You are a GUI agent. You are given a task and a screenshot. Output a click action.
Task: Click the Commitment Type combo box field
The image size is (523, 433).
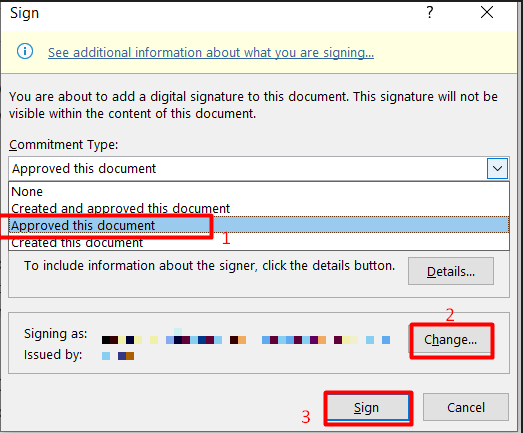coord(259,168)
